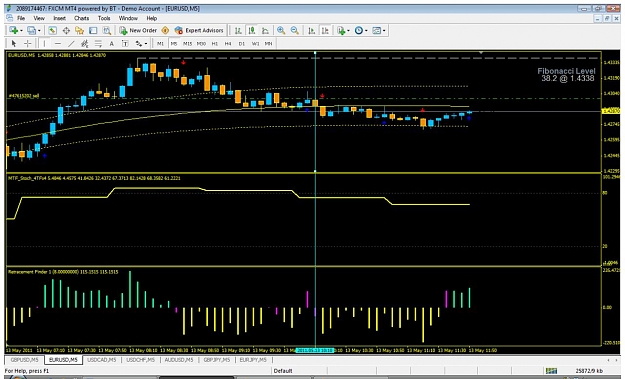Click the New Chart icon
Image resolution: width=625 pixels, height=379 pixels.
(14, 30)
